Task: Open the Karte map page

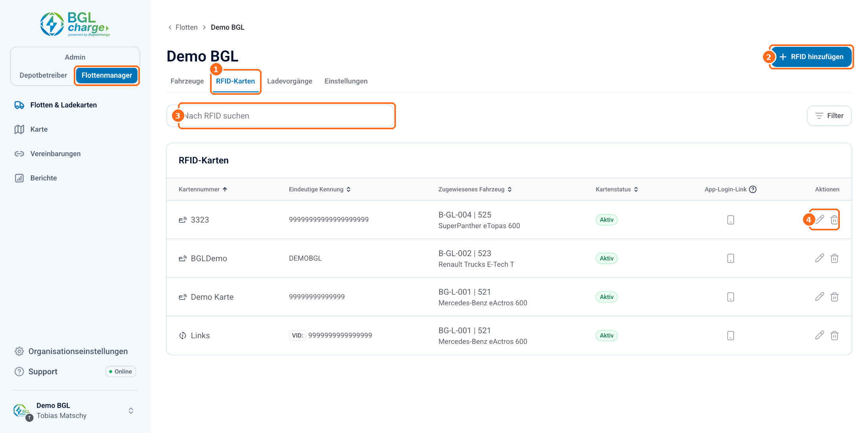Action: point(39,129)
